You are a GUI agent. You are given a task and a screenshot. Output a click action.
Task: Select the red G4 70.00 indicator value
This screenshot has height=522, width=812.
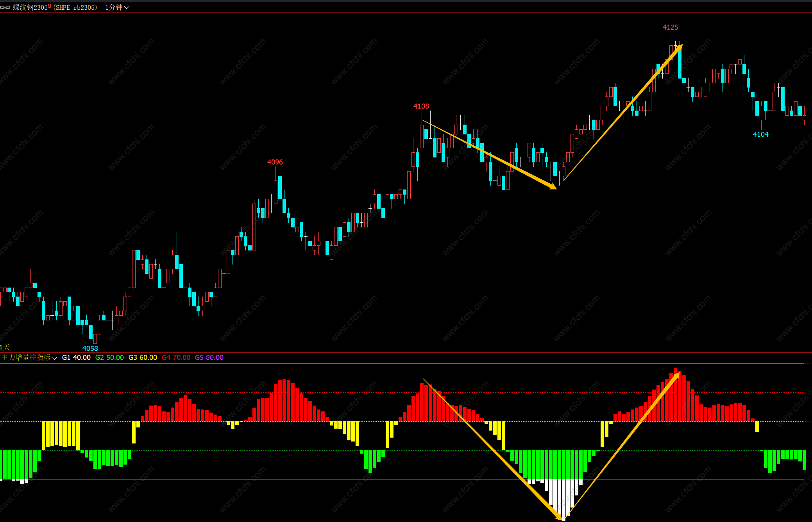(176, 358)
